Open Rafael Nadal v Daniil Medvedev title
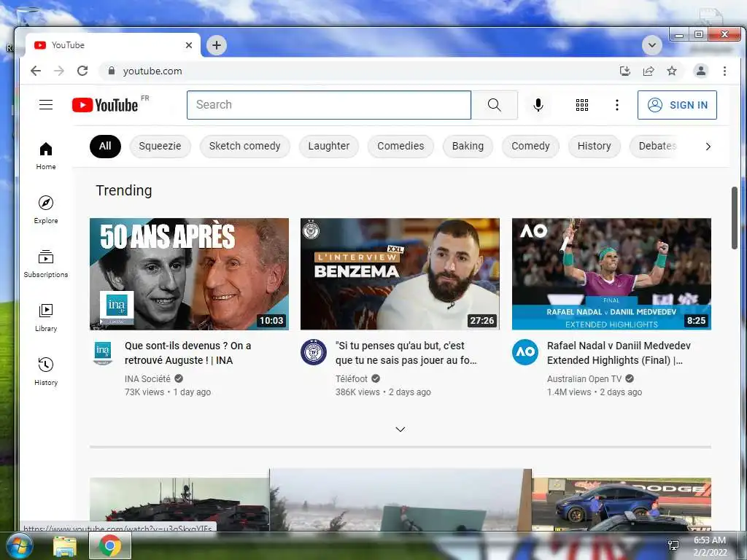Viewport: 747px width, 560px height. click(x=619, y=353)
